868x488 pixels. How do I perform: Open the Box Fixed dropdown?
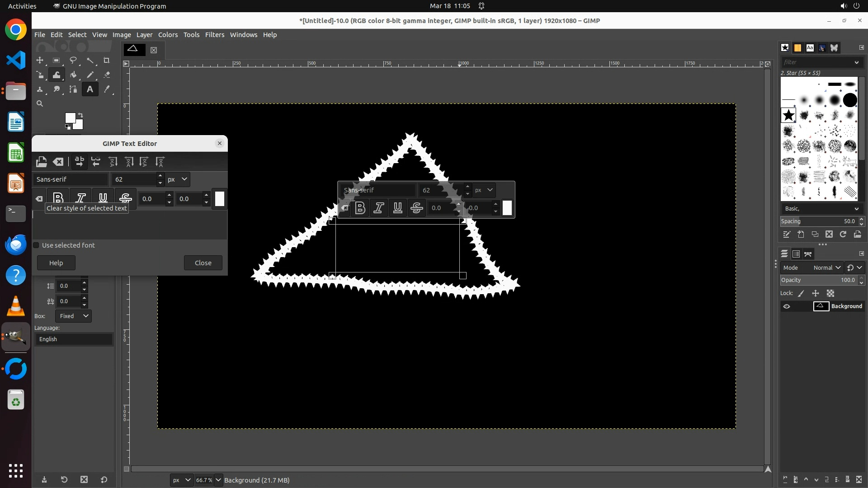point(73,316)
